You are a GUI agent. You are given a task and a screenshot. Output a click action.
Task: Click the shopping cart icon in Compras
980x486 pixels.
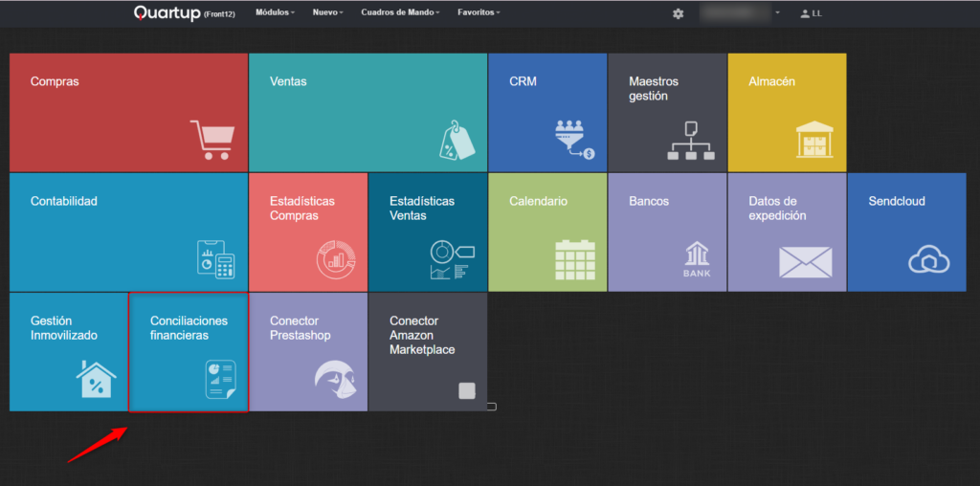tap(211, 140)
